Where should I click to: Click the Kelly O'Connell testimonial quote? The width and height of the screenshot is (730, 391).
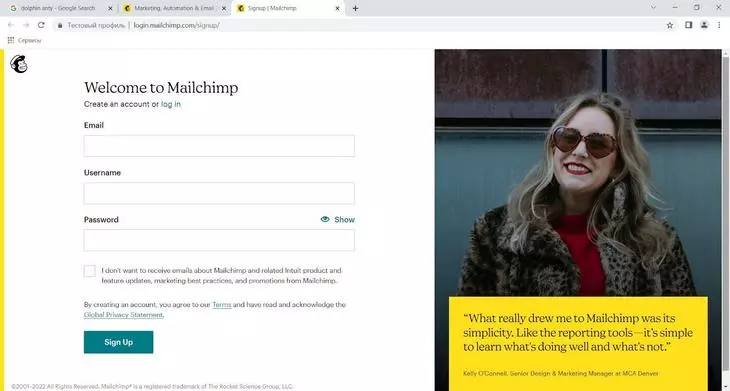pos(578,333)
